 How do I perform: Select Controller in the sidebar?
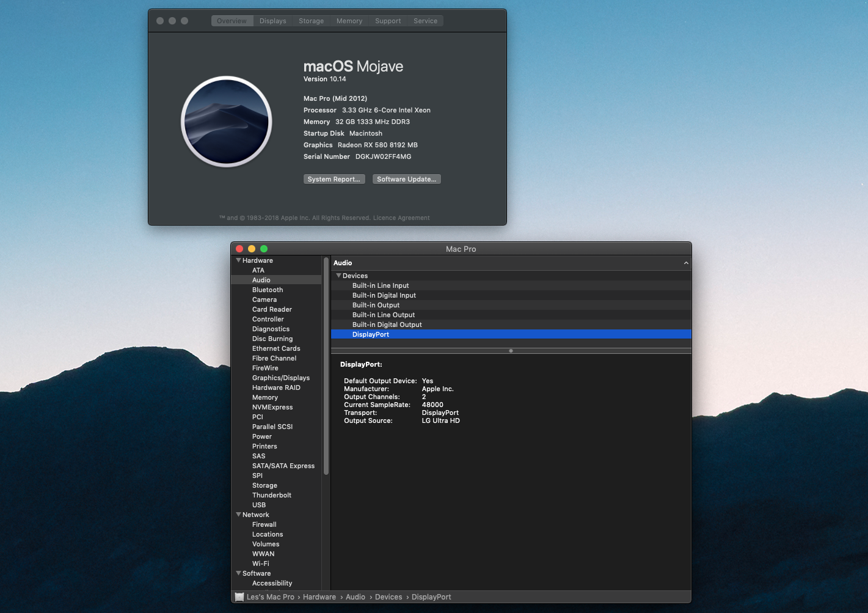(x=276, y=319)
